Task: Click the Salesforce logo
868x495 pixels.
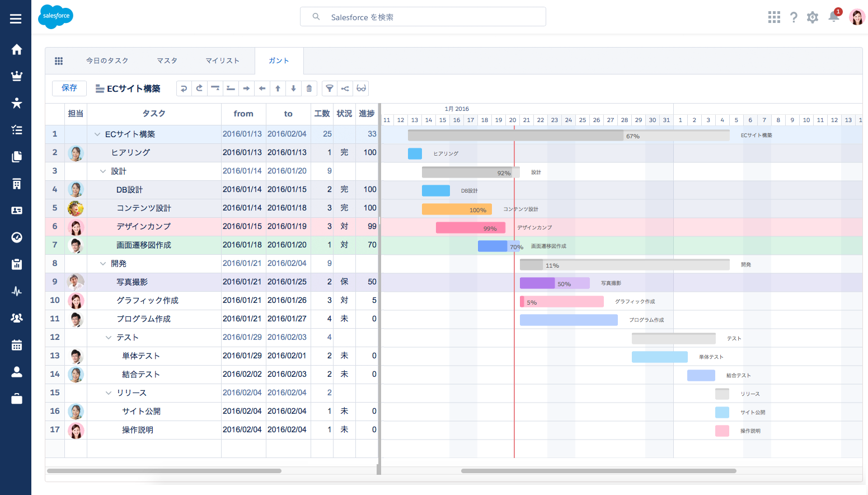Action: [55, 16]
